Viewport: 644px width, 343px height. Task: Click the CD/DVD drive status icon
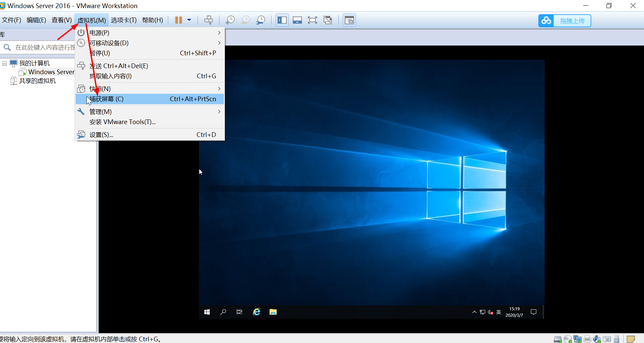[568, 339]
